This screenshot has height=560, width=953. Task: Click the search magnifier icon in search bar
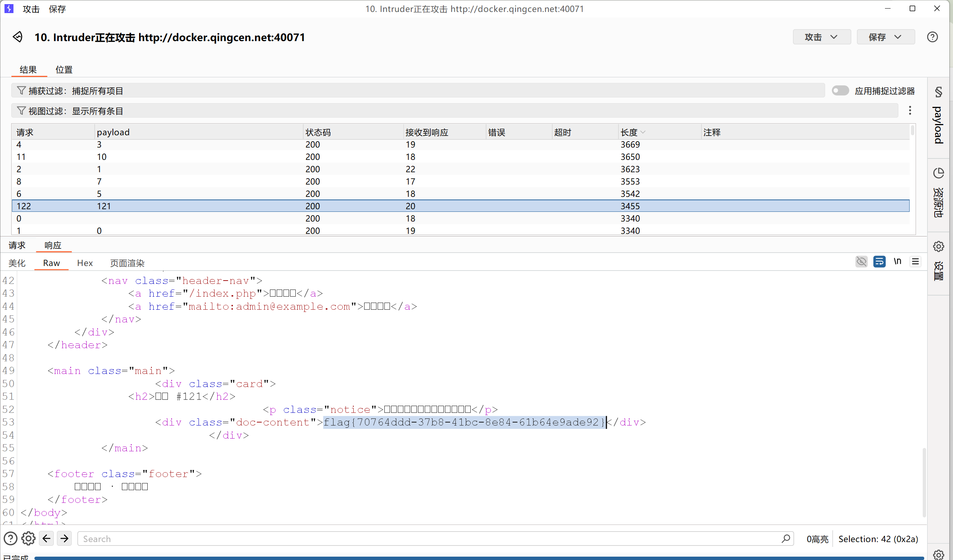tap(786, 538)
